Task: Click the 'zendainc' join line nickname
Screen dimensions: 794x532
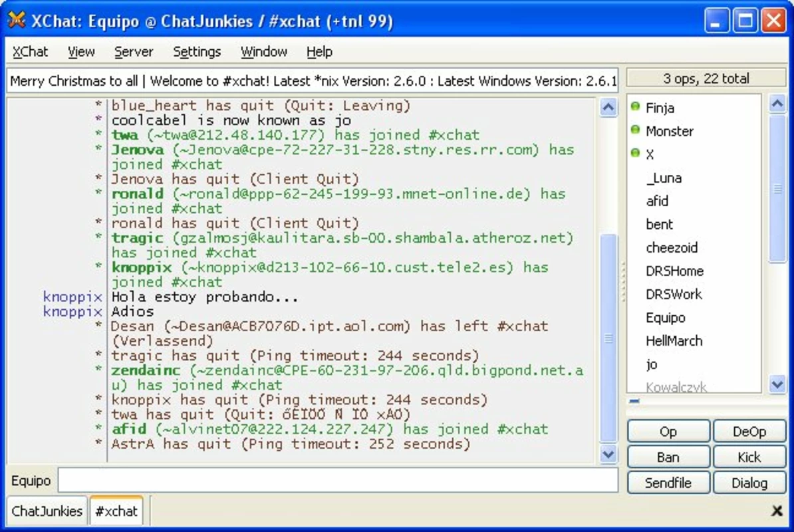Action: pyautogui.click(x=146, y=370)
